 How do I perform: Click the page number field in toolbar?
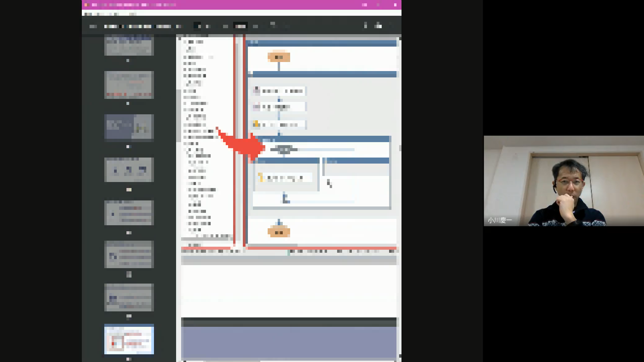click(x=197, y=26)
